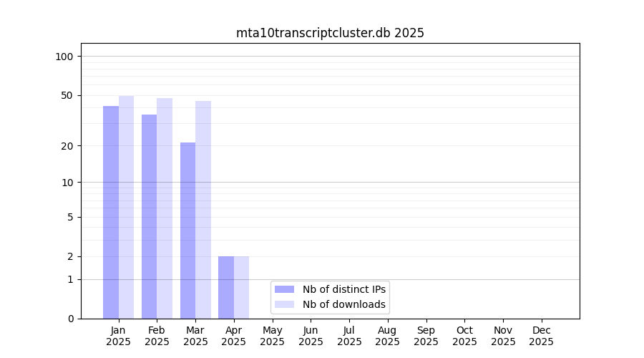
Task: Select the 'Nb of downloads' legend label
Action: click(x=343, y=304)
